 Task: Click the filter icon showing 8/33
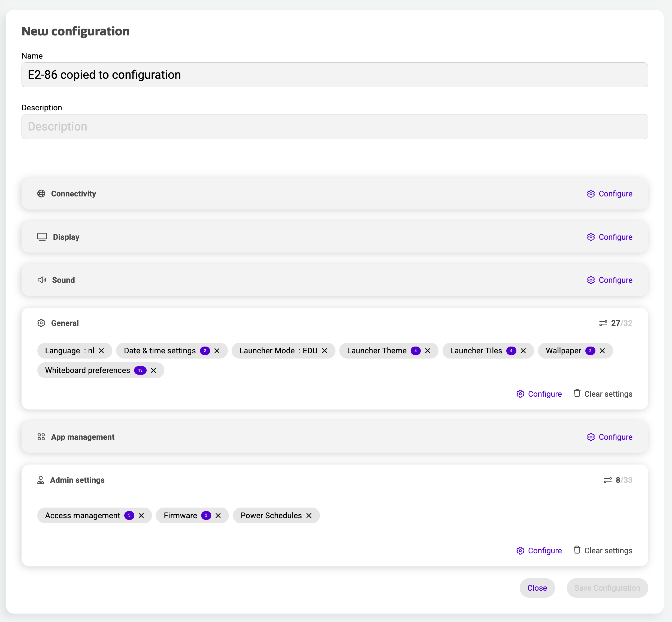(x=607, y=480)
